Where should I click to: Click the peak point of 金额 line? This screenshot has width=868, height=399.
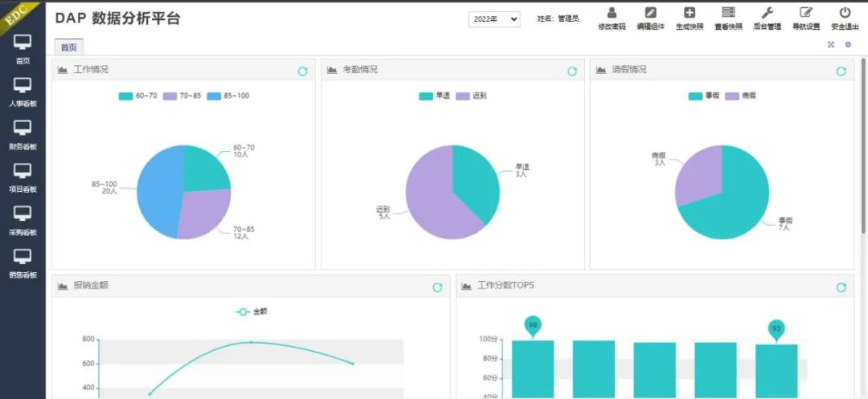[251, 343]
